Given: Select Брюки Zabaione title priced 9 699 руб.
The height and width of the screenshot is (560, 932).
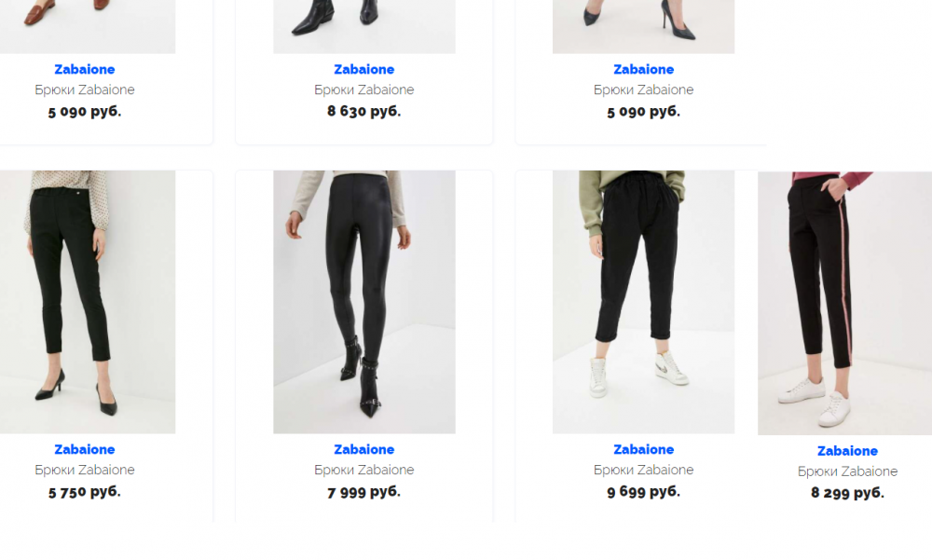Looking at the screenshot, I should pos(644,470).
